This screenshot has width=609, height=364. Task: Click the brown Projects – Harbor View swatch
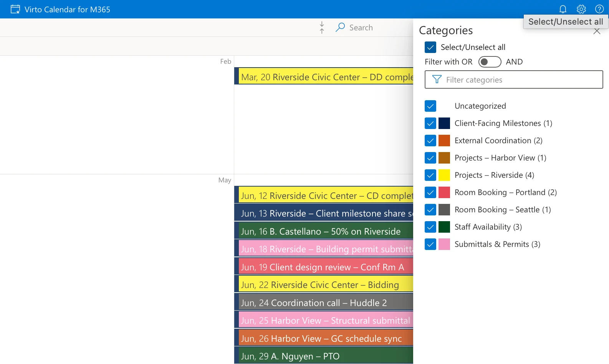(444, 158)
